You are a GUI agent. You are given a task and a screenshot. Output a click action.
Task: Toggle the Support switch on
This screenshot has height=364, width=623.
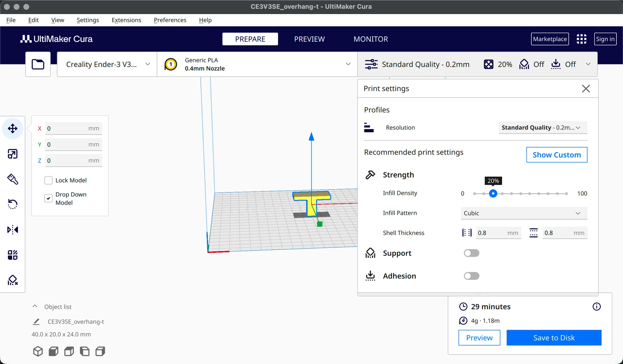(471, 253)
